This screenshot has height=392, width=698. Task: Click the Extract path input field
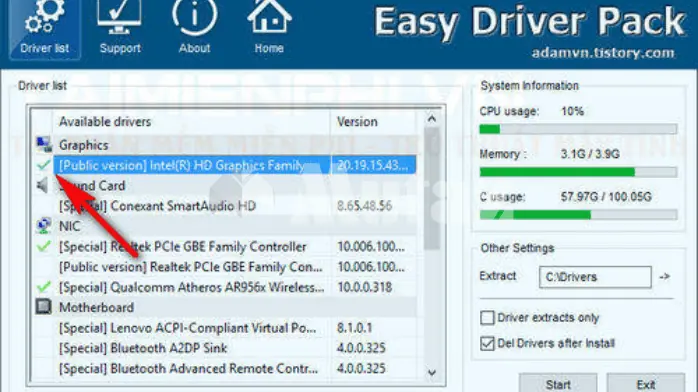click(x=595, y=277)
